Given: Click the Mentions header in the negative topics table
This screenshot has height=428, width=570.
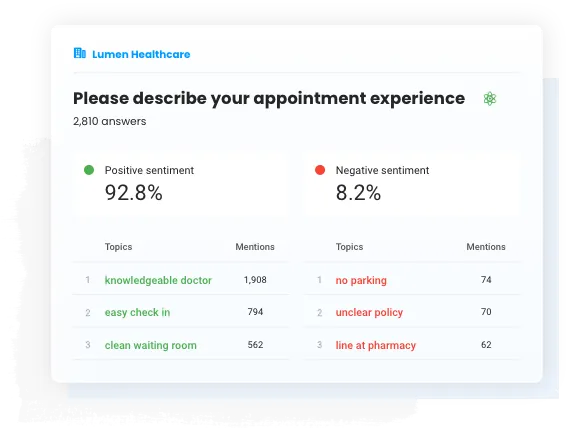Looking at the screenshot, I should click(x=486, y=247).
